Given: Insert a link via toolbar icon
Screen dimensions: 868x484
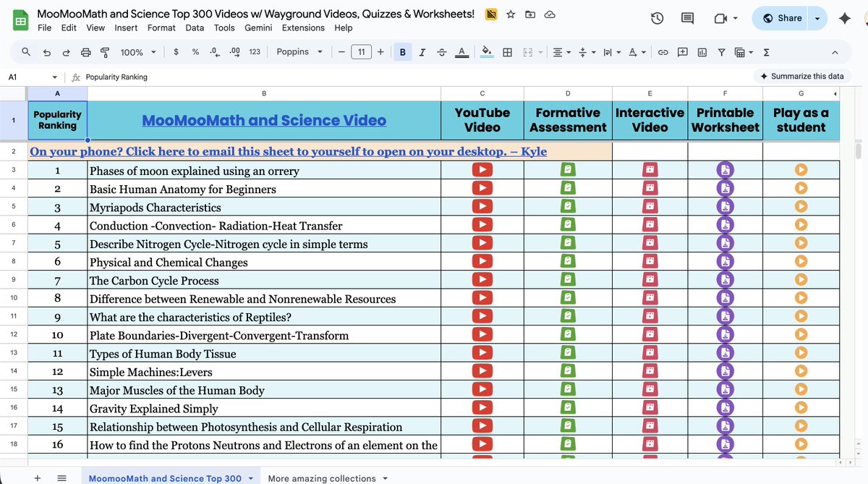Looking at the screenshot, I should (663, 52).
